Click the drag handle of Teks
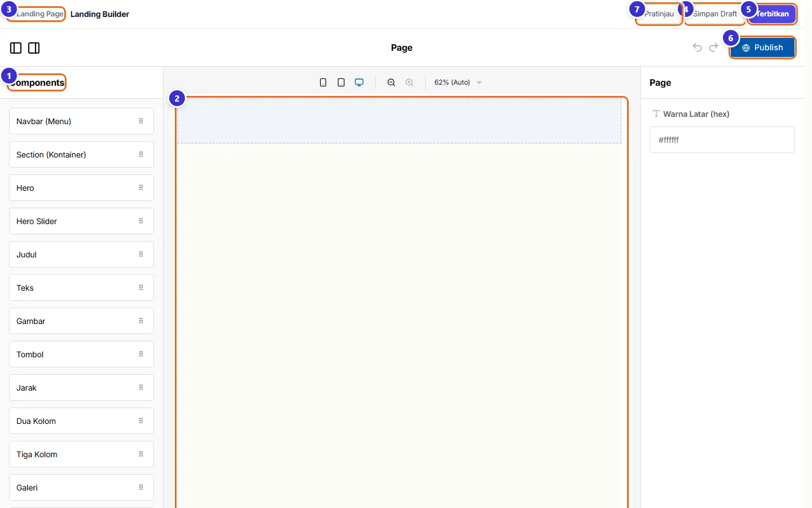The image size is (812, 508). coord(141,287)
